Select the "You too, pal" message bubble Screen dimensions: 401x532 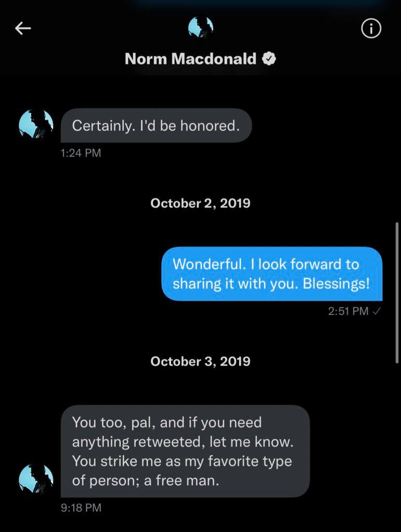click(185, 451)
